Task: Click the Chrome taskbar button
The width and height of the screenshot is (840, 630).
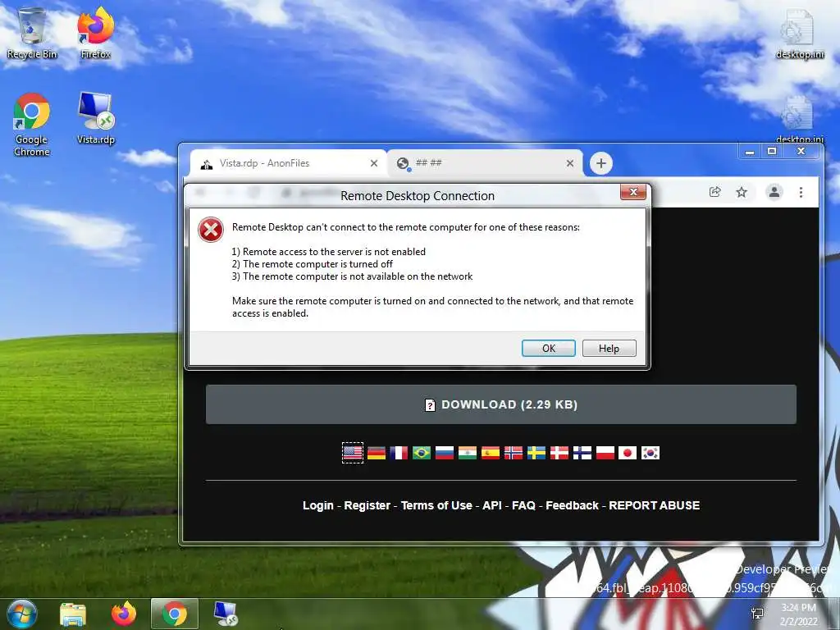Action: (x=174, y=614)
